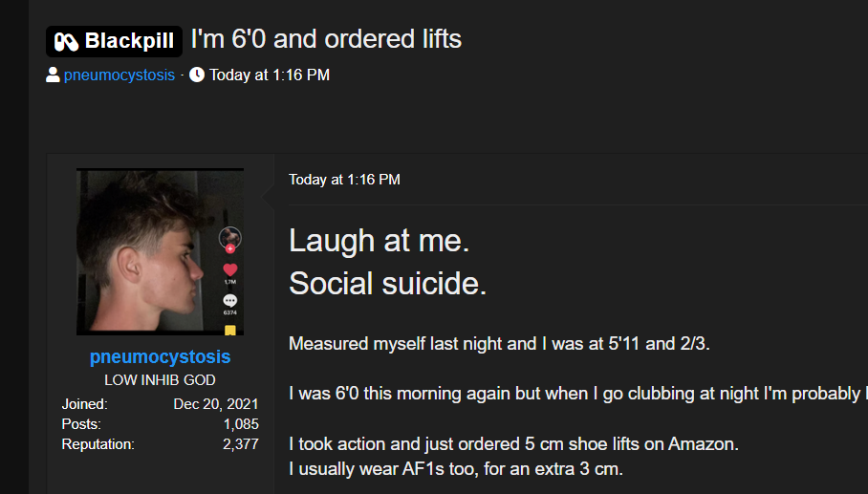Image resolution: width=868 pixels, height=494 pixels.
Task: Click the pneumocystosis username below the avatar
Action: coord(160,357)
